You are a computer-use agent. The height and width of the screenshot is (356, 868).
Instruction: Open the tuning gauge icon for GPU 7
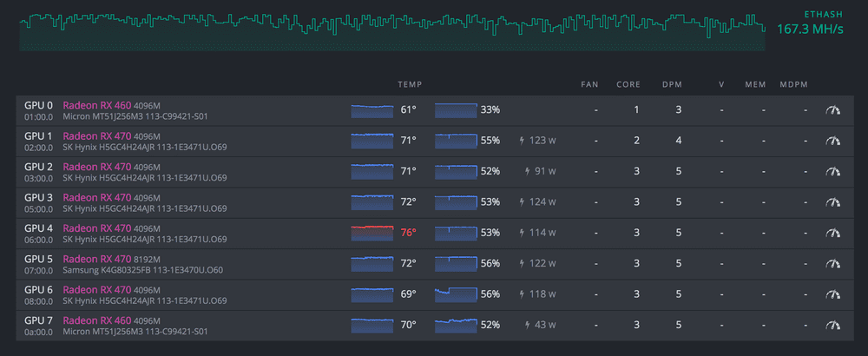(832, 325)
